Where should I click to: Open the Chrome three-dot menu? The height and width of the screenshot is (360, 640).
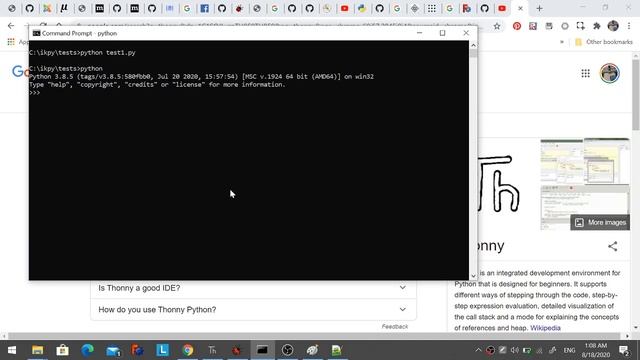(629, 26)
